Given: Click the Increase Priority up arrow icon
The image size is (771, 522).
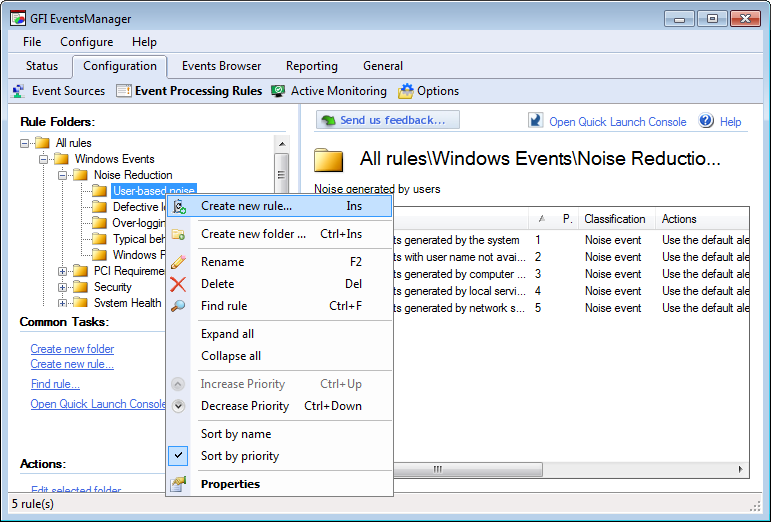Looking at the screenshot, I should click(178, 384).
